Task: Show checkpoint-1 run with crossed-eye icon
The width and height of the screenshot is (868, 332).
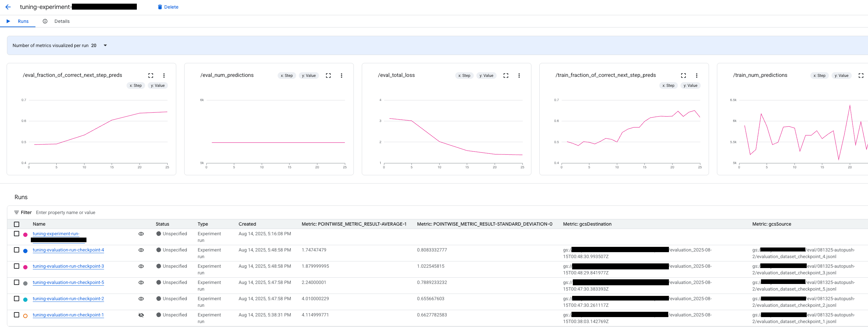Action: click(141, 315)
